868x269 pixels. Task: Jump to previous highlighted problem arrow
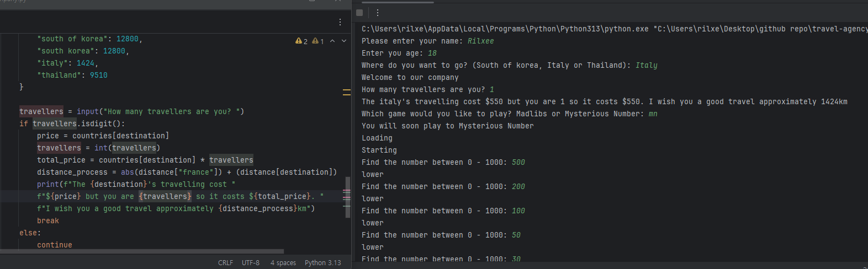click(x=332, y=41)
